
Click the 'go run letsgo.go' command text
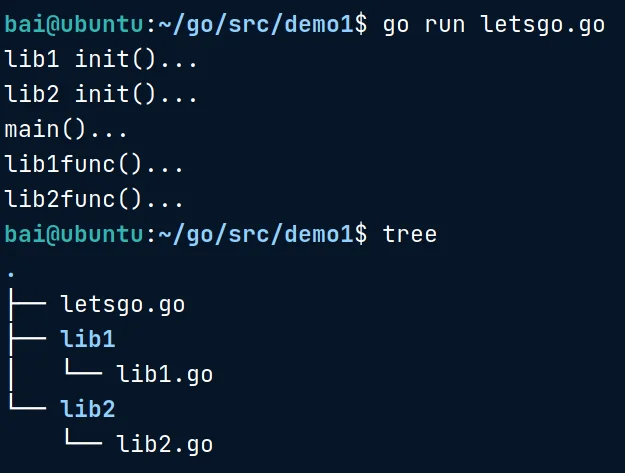tap(494, 24)
